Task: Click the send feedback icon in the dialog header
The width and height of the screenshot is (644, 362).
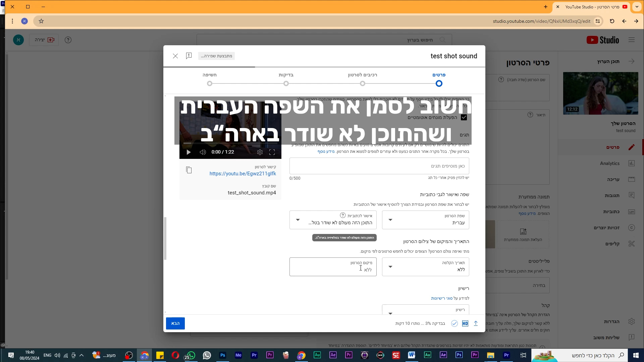Action: (x=189, y=56)
